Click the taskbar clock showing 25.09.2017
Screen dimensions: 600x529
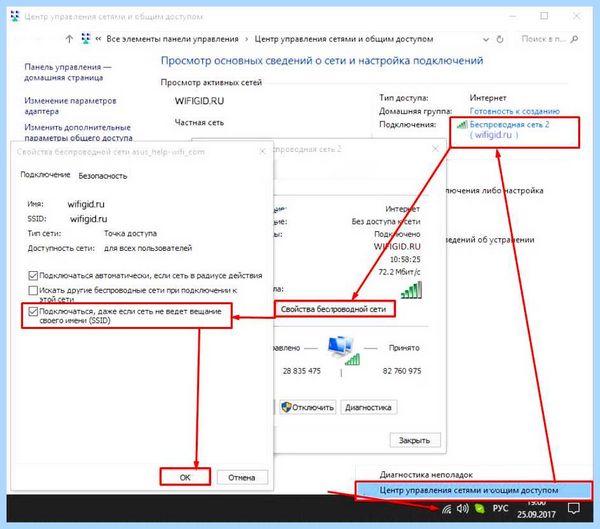click(x=536, y=509)
